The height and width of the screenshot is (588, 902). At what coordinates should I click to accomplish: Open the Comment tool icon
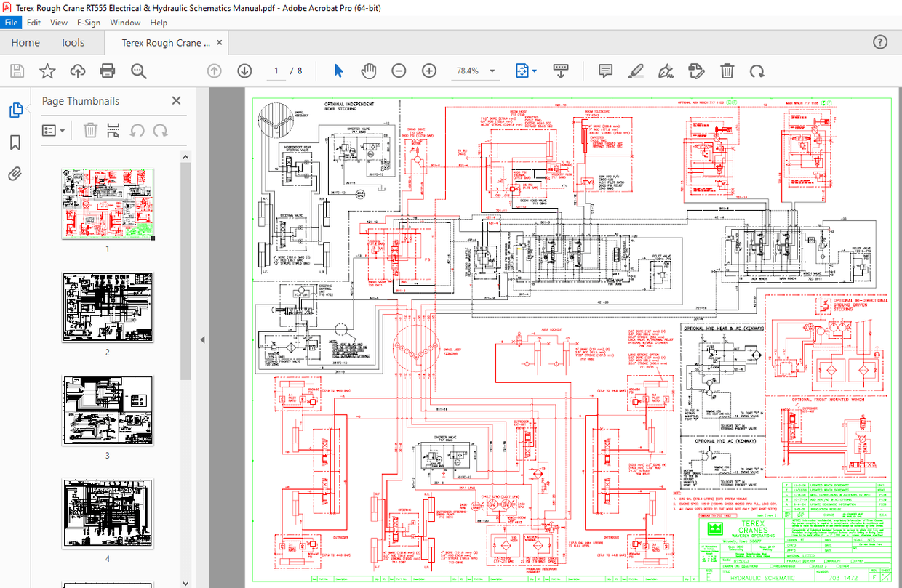[x=605, y=71]
